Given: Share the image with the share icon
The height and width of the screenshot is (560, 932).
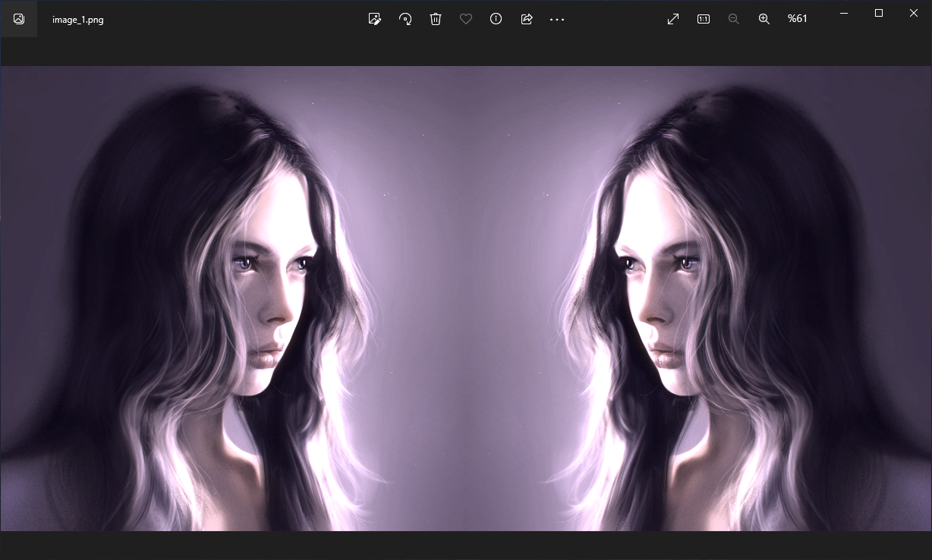Looking at the screenshot, I should click(x=527, y=19).
